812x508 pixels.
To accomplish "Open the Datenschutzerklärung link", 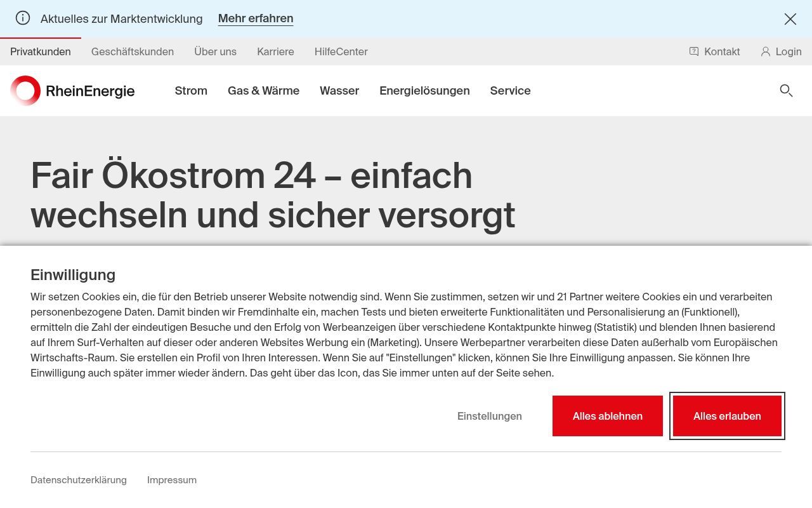I will click(79, 480).
